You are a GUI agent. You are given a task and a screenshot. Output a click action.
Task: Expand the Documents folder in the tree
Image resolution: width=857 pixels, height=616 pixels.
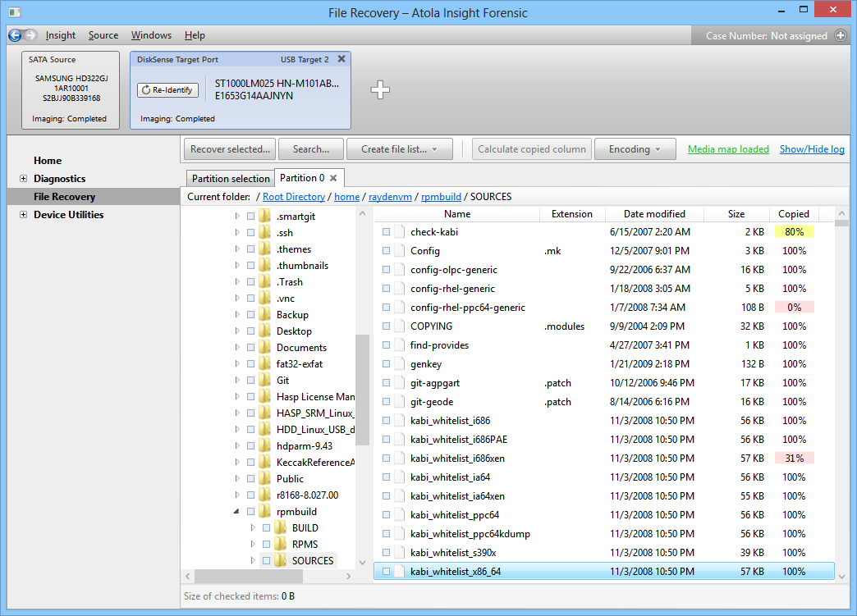point(236,347)
